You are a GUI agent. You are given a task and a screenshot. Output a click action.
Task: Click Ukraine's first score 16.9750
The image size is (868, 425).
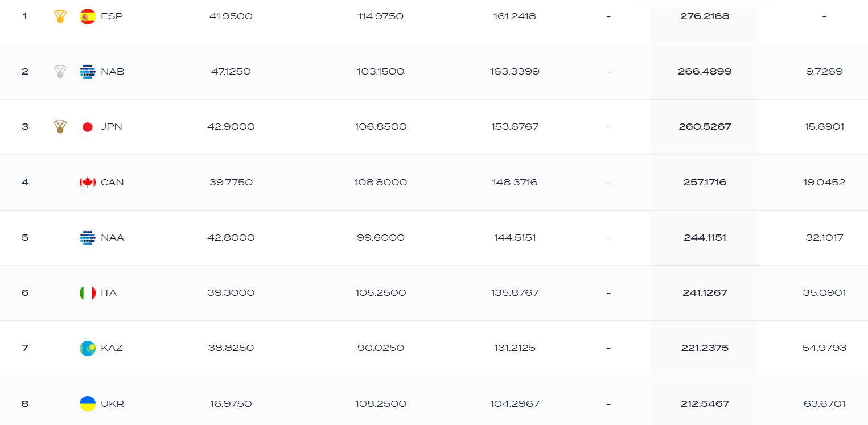pos(231,404)
